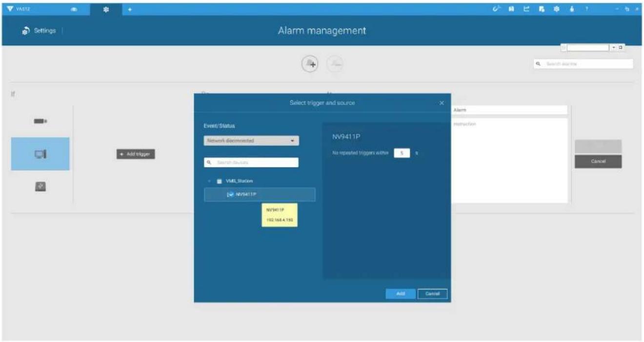
Task: Select the camera source icon under If
Action: 40,121
